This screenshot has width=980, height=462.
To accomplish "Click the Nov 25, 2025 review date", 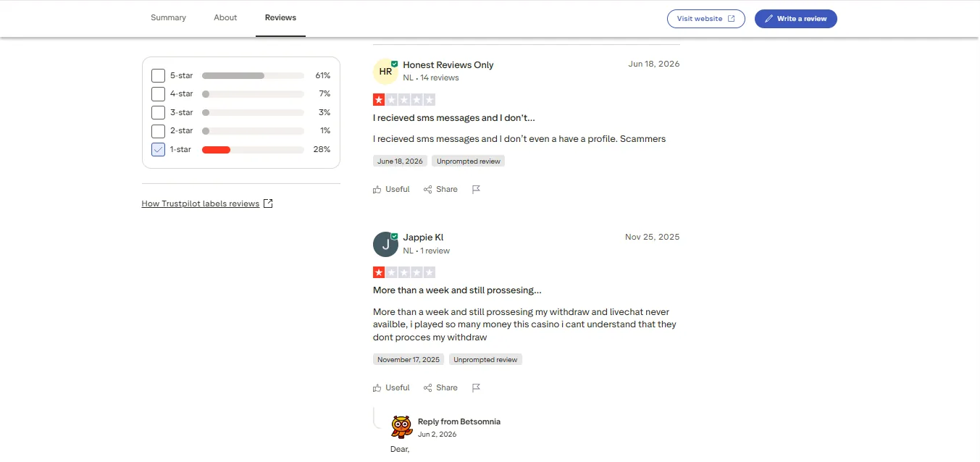I will (x=653, y=237).
